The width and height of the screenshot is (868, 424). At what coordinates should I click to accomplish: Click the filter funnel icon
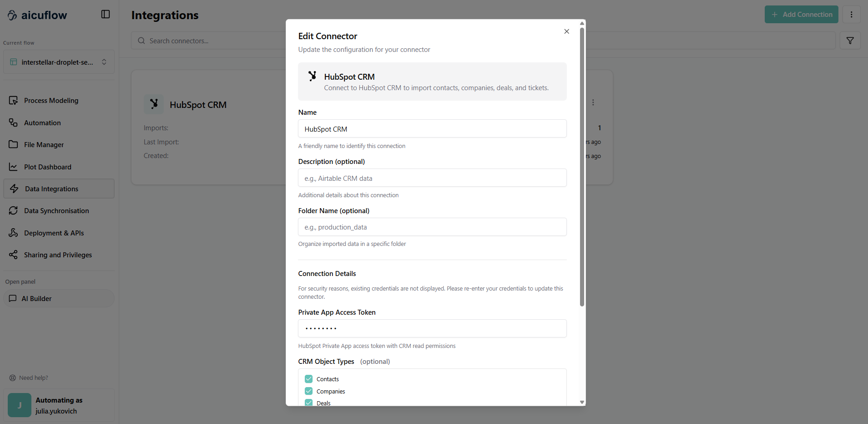click(x=850, y=41)
